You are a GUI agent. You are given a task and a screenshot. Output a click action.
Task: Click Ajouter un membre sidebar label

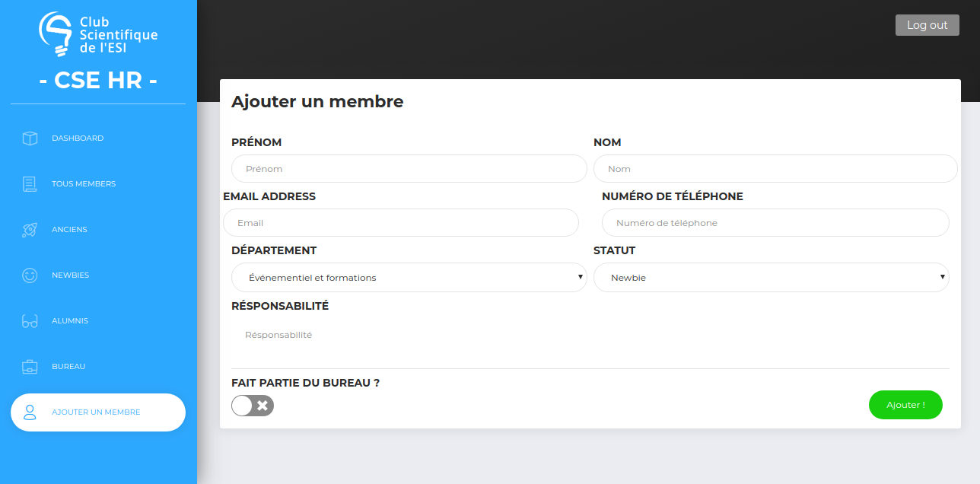[x=96, y=412]
